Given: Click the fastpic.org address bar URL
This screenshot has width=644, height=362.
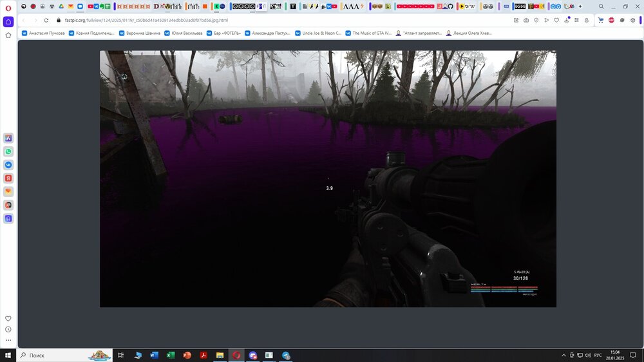Looking at the screenshot, I should point(146,20).
